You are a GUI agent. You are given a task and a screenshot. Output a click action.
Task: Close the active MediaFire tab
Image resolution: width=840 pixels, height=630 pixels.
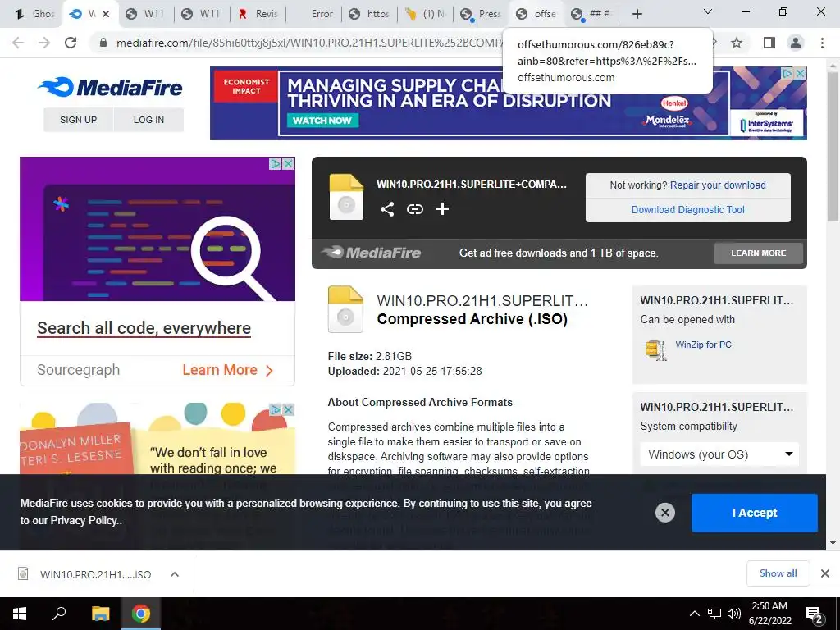tap(106, 14)
